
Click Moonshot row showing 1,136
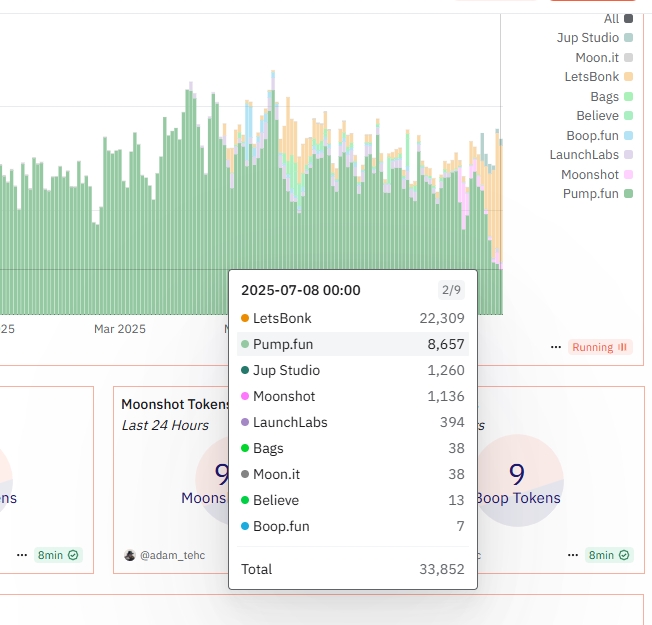353,396
